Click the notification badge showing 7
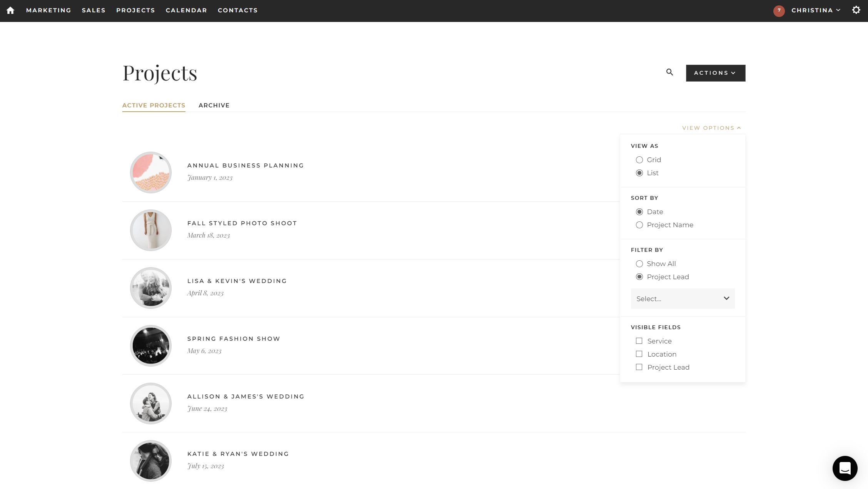 pyautogui.click(x=779, y=11)
